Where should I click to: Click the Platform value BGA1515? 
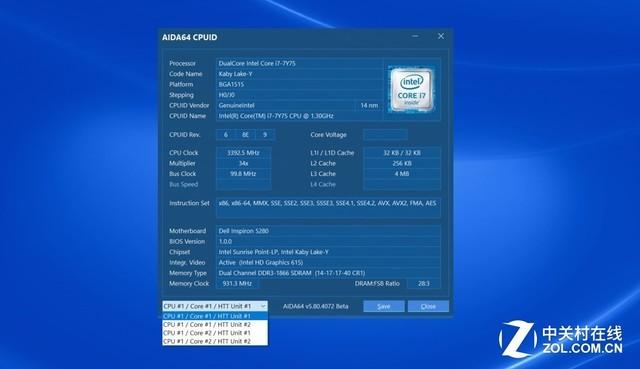[x=299, y=84]
